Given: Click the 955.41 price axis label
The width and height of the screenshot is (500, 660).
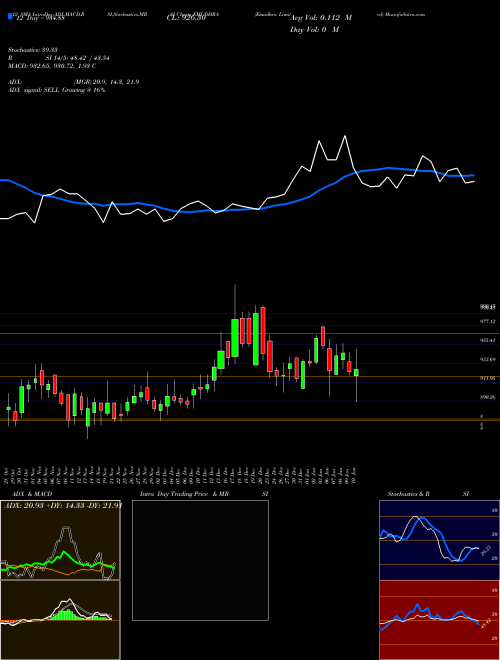Looking at the screenshot, I should [x=488, y=340].
